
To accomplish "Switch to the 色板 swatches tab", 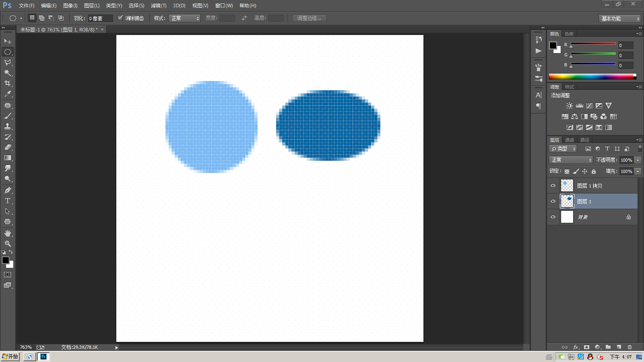I will (x=569, y=34).
